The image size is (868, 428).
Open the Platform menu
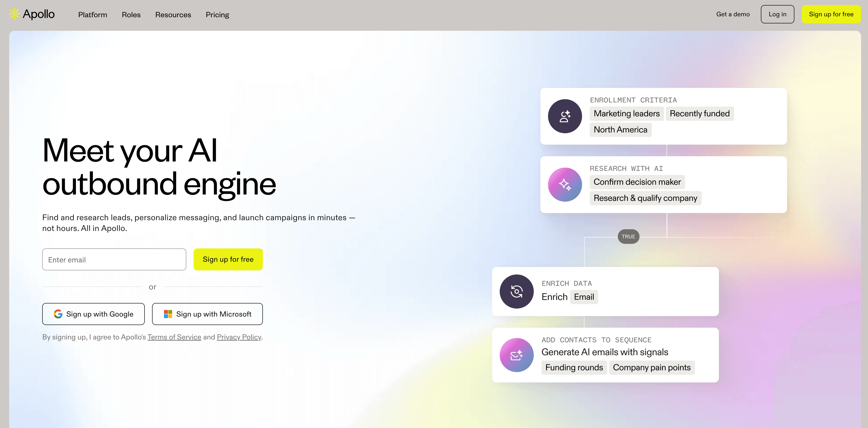click(x=93, y=14)
